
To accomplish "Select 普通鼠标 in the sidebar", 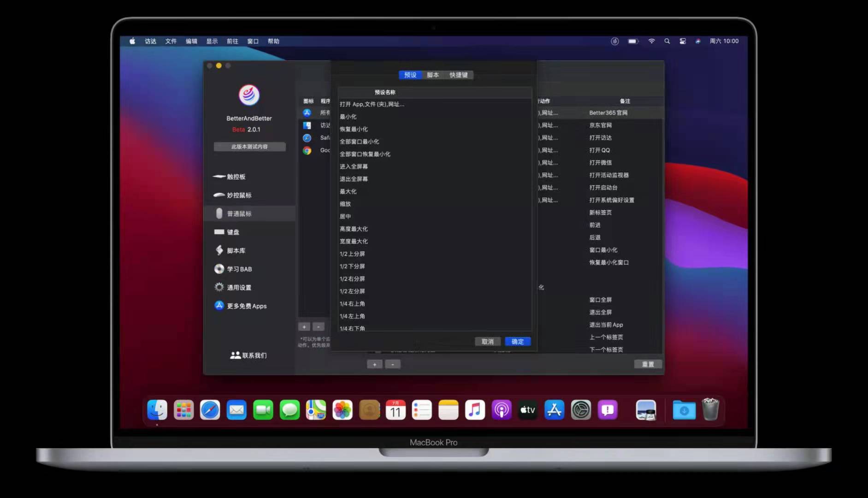I will coord(249,213).
